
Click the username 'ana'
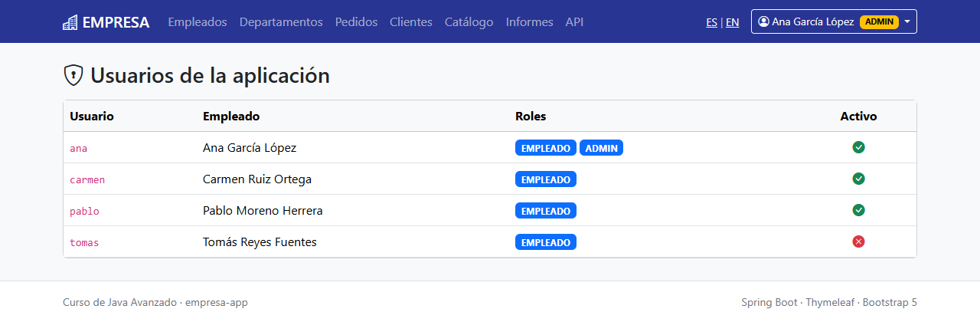coord(79,149)
